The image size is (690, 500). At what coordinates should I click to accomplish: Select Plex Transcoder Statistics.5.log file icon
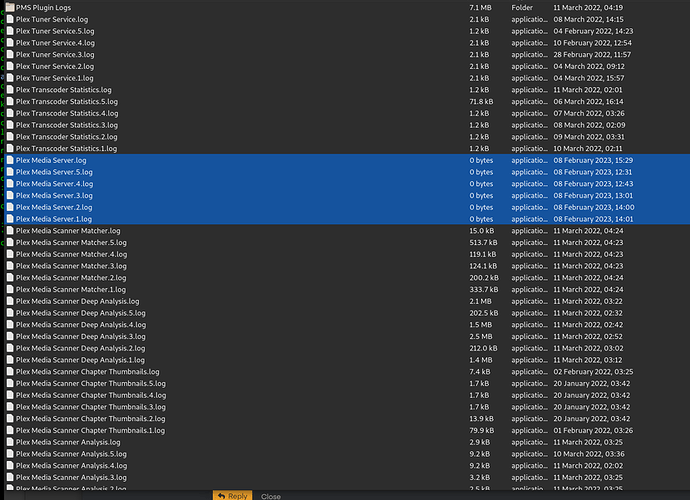(10, 102)
